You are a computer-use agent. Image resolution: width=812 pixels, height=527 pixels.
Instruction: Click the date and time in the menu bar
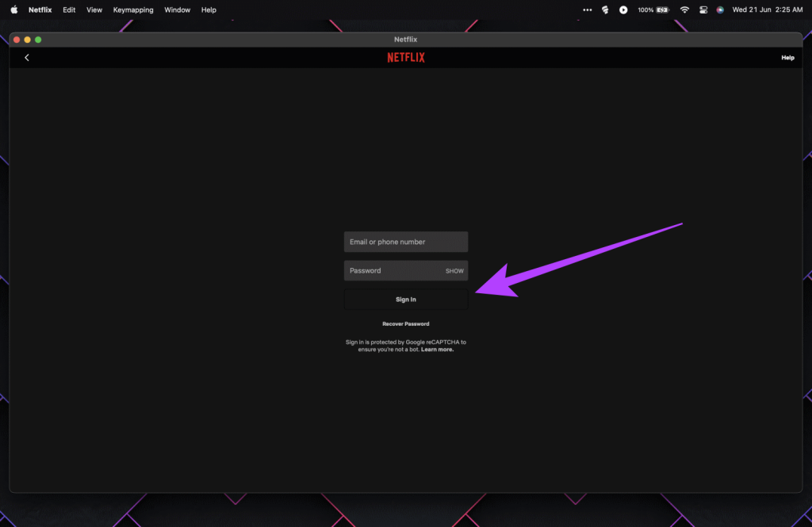click(767, 10)
